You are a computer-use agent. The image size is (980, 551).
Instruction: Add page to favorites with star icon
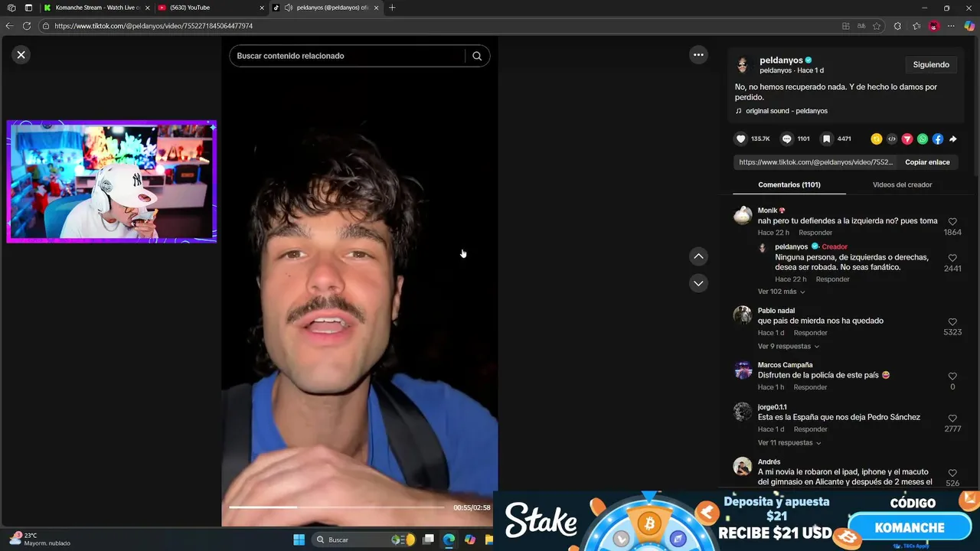pyautogui.click(x=877, y=26)
